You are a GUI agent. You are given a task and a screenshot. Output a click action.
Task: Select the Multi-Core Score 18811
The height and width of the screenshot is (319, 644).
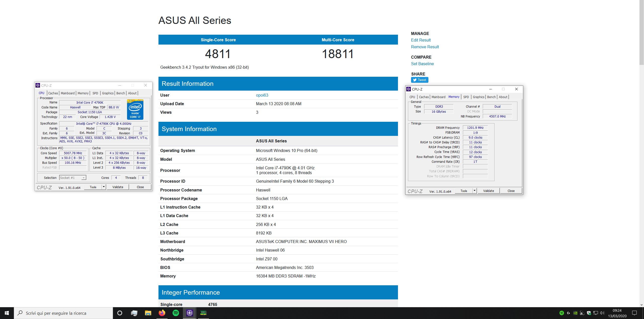[x=338, y=54]
